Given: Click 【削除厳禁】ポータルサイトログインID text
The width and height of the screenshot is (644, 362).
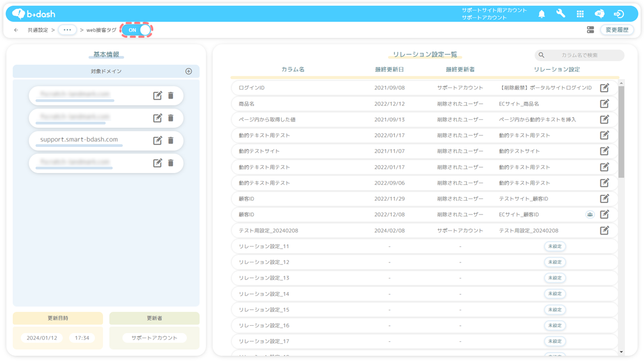Looking at the screenshot, I should pos(545,88).
